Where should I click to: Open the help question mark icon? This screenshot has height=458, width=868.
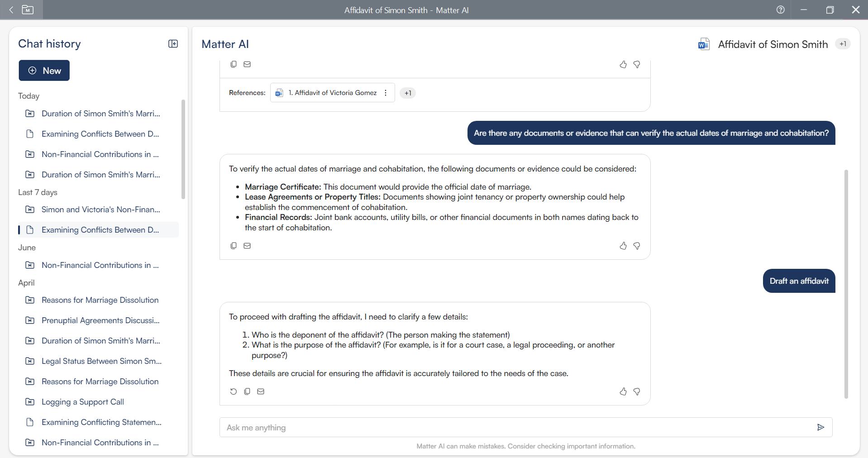780,10
